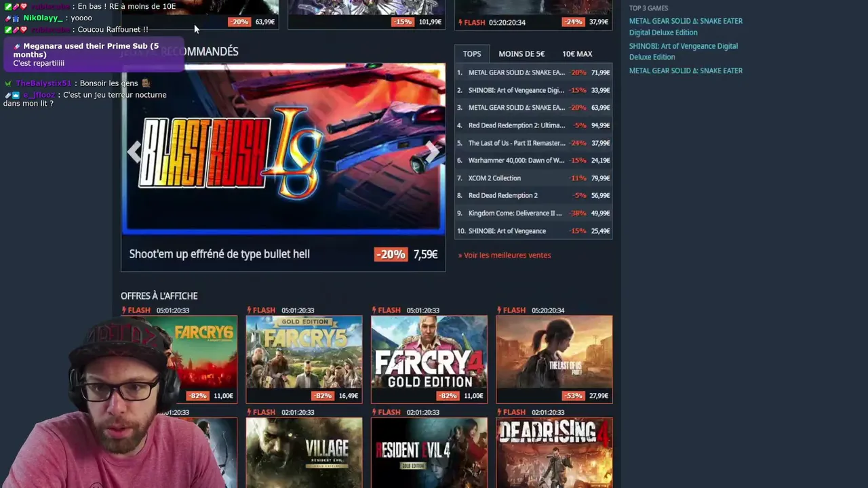This screenshot has height=488, width=868.
Task: Open Far Cry 4 Gold Edition deal
Action: [x=429, y=359]
